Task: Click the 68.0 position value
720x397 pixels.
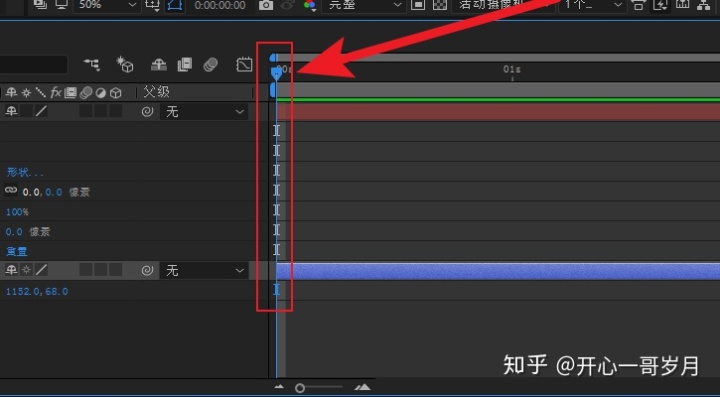Action: pyautogui.click(x=56, y=291)
